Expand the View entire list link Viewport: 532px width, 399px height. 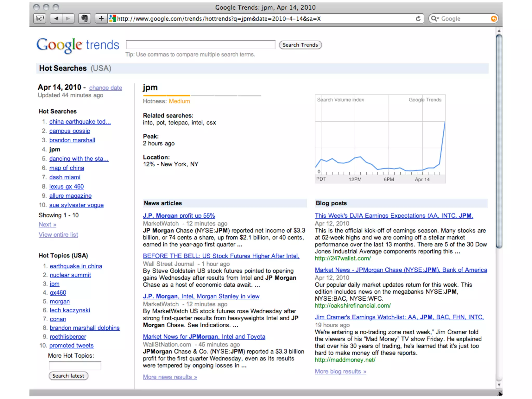(x=58, y=235)
